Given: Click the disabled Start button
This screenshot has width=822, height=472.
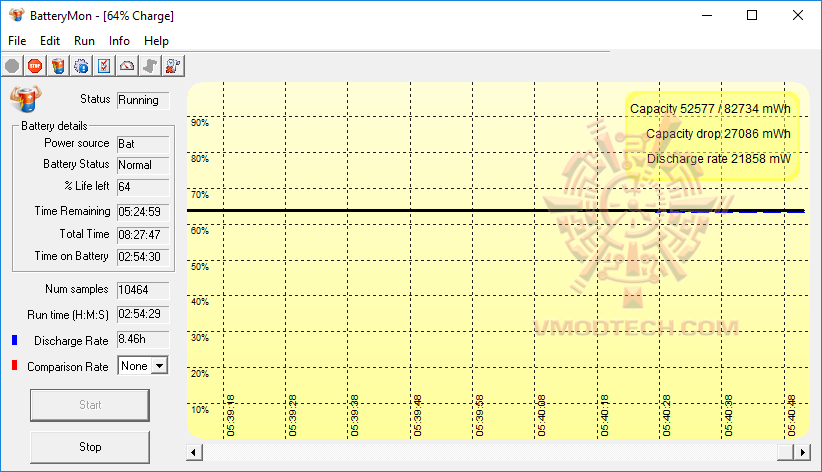Looking at the screenshot, I should (x=90, y=405).
